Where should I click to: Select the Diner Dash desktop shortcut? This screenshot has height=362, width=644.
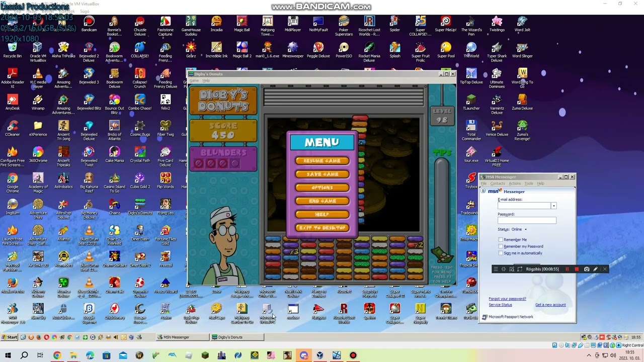pyautogui.click(x=140, y=233)
